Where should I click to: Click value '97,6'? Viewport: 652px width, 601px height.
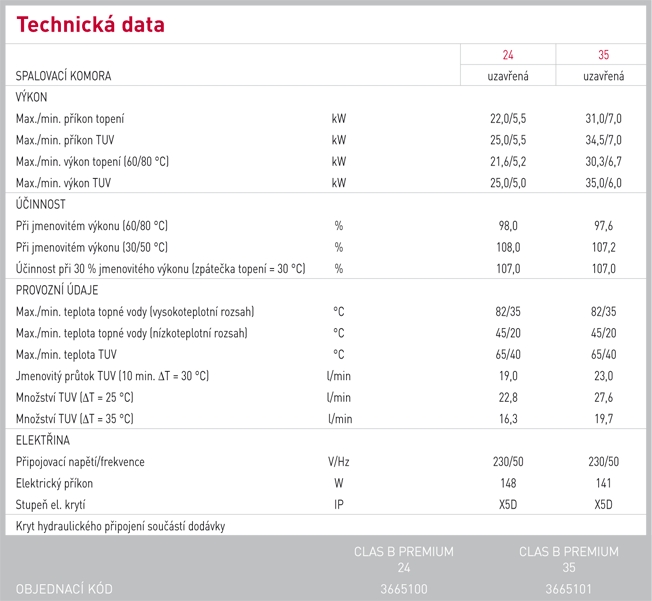coord(603,226)
